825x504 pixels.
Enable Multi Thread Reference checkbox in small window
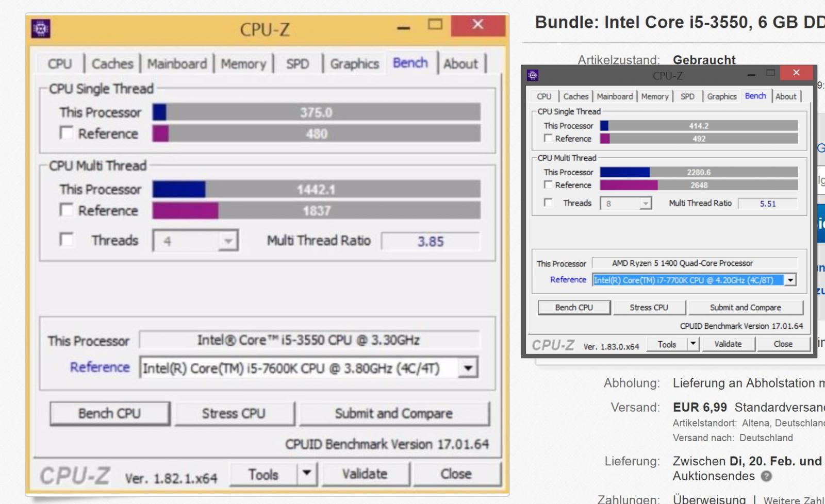point(548,184)
